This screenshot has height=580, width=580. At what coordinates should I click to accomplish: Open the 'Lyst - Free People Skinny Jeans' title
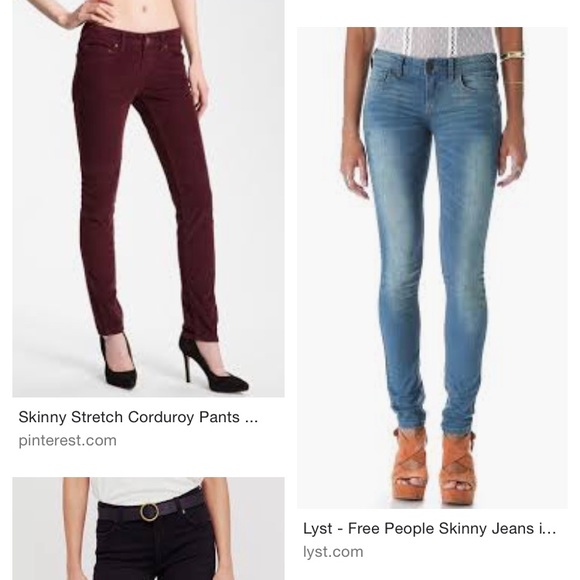pyautogui.click(x=429, y=528)
